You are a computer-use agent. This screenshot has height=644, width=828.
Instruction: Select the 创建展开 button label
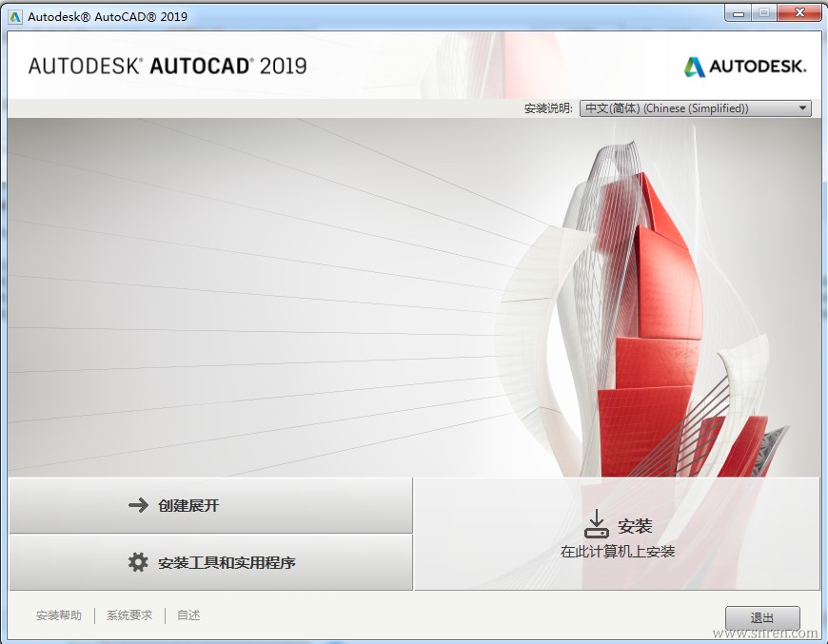pyautogui.click(x=188, y=506)
